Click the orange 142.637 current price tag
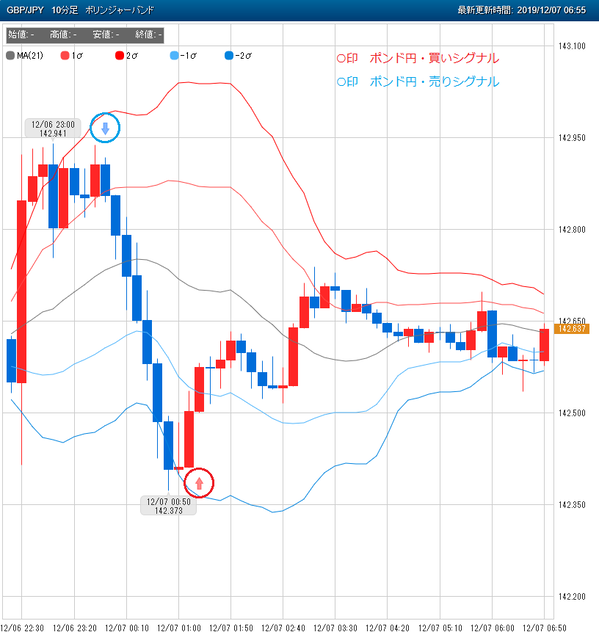Screen dimensions: 599x632 point(572,329)
